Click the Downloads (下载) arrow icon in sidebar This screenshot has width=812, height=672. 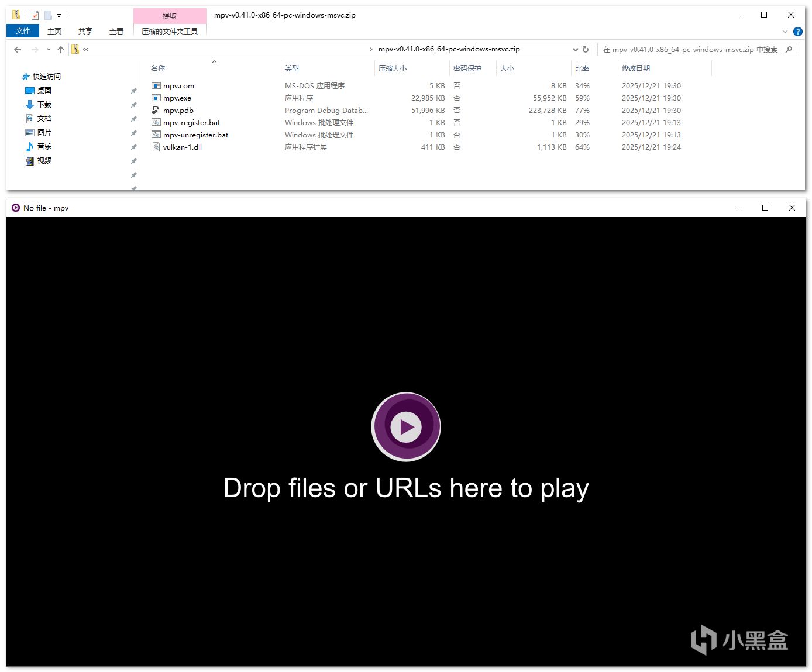30,105
